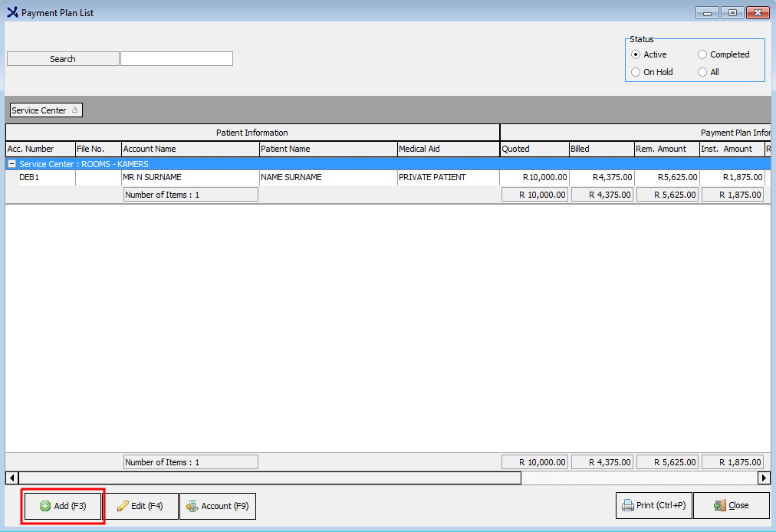
Task: Click the Payment Plan List window title icon
Action: coord(12,11)
